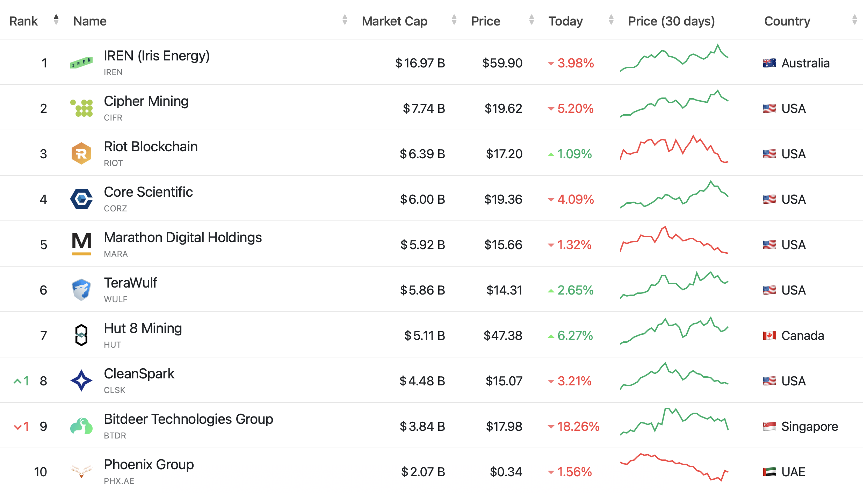Sort by Market Cap arrows

[x=454, y=20]
